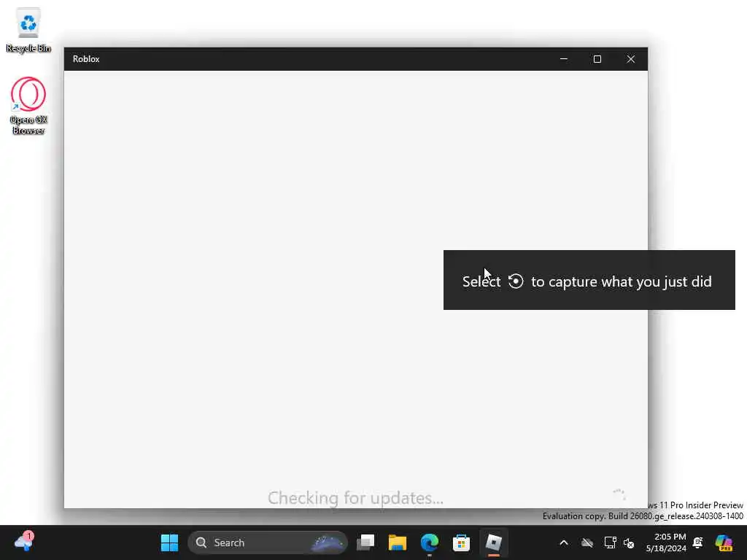Open the Windows Start menu
The image size is (747, 560).
(x=169, y=542)
